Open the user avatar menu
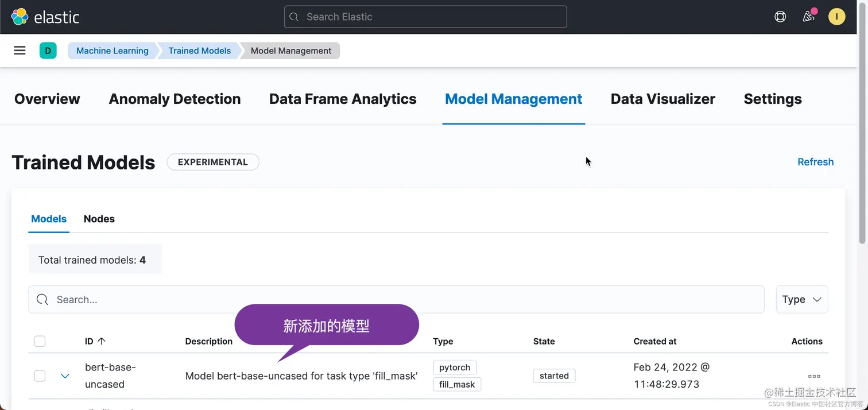The height and width of the screenshot is (410, 868). [x=836, y=17]
